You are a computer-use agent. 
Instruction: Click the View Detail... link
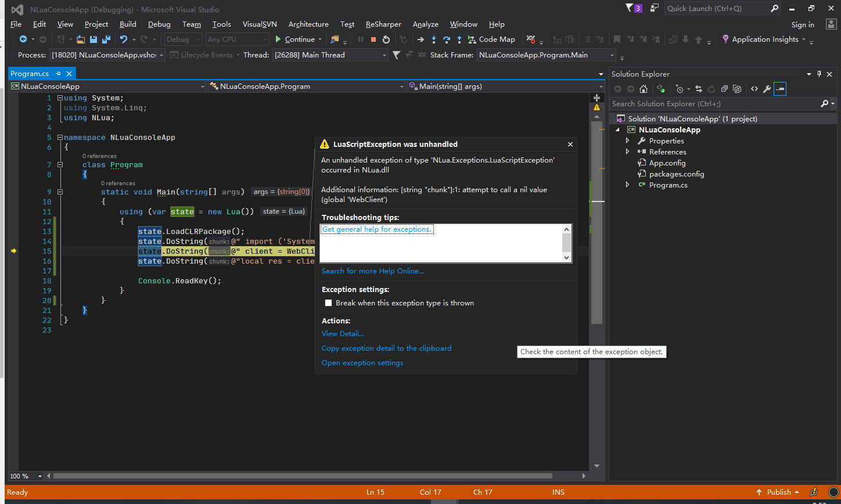[343, 334]
